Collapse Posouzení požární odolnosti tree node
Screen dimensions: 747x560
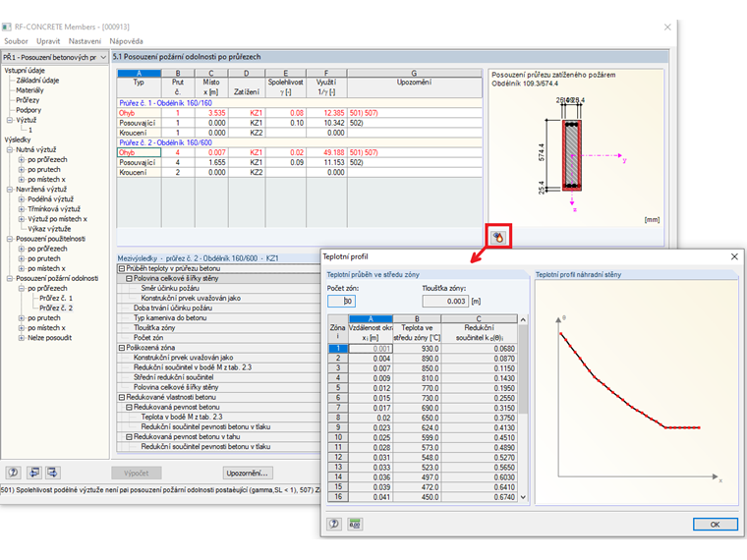(x=10, y=278)
